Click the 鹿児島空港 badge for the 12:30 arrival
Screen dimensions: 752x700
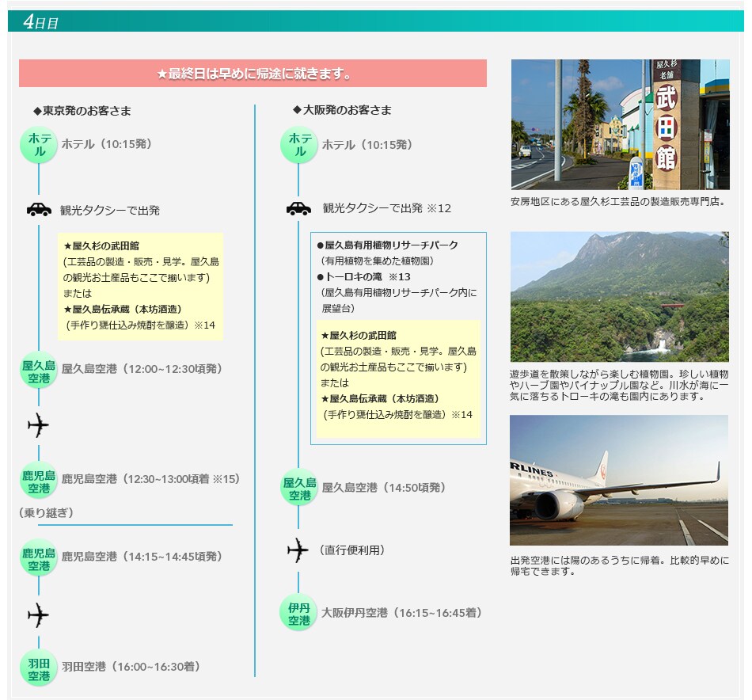39,480
